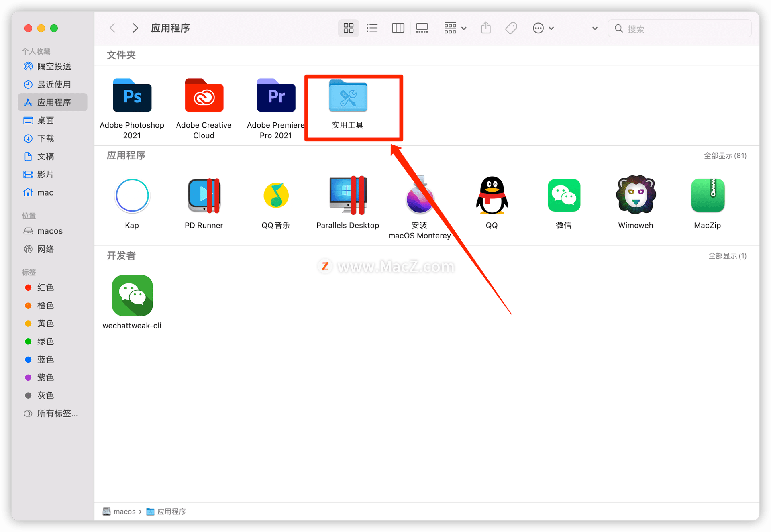Launch QQ音乐 music app
The height and width of the screenshot is (532, 771).
click(x=276, y=196)
